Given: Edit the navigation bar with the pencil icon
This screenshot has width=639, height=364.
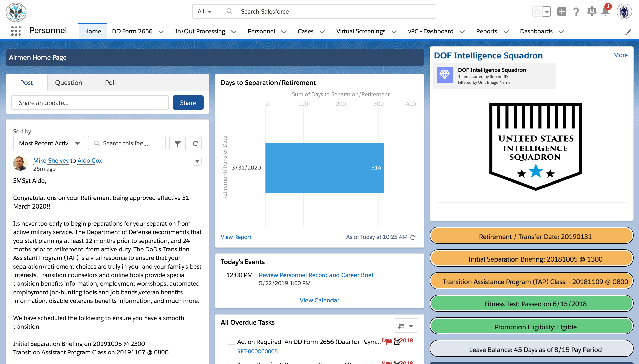Looking at the screenshot, I should point(628,32).
